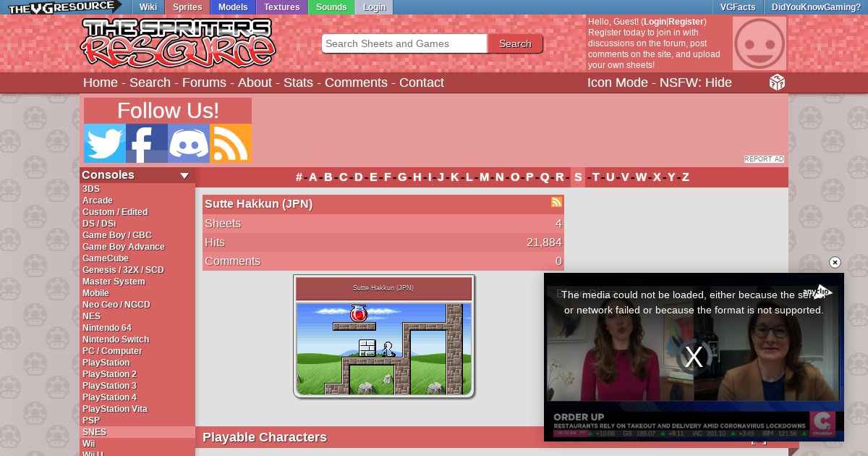Click the Sutte Hakkun game thumbnail

tap(383, 337)
